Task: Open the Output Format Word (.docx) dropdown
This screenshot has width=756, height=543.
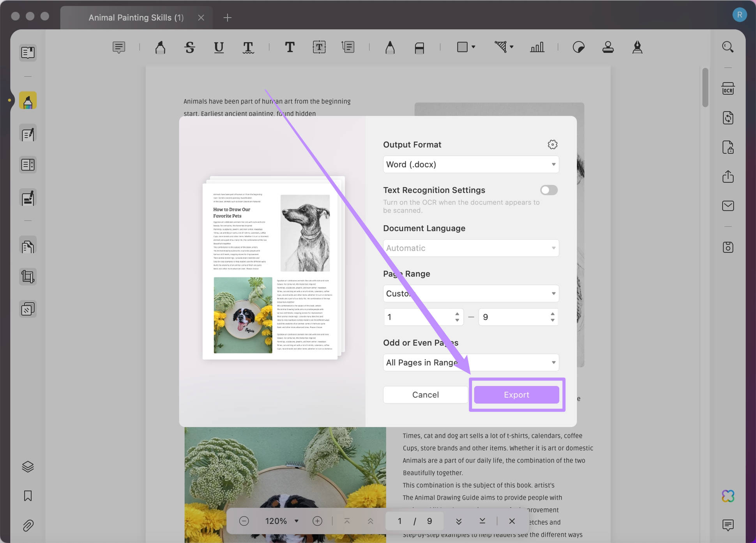Action: (x=471, y=164)
